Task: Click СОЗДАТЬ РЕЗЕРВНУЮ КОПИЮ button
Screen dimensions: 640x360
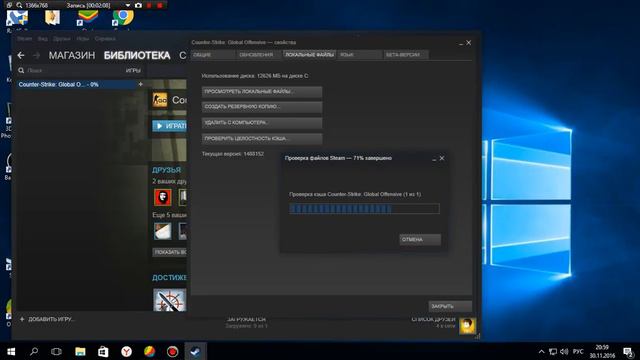Action: [262, 107]
